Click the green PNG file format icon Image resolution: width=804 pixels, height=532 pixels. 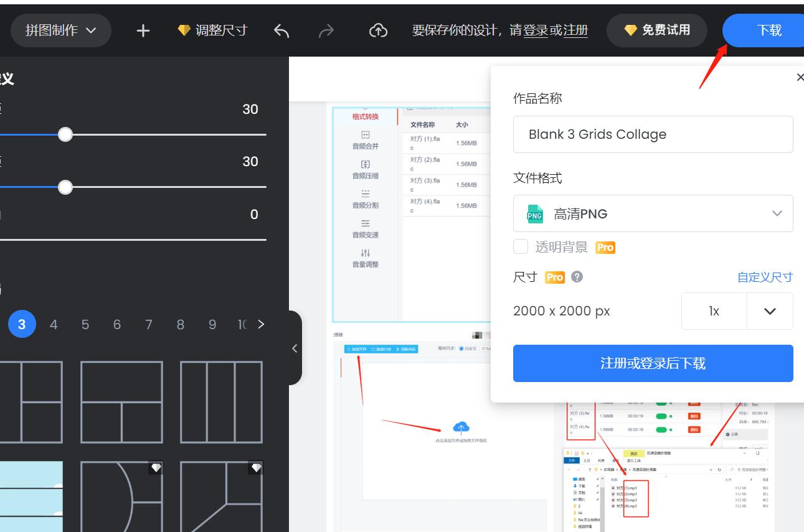click(535, 213)
